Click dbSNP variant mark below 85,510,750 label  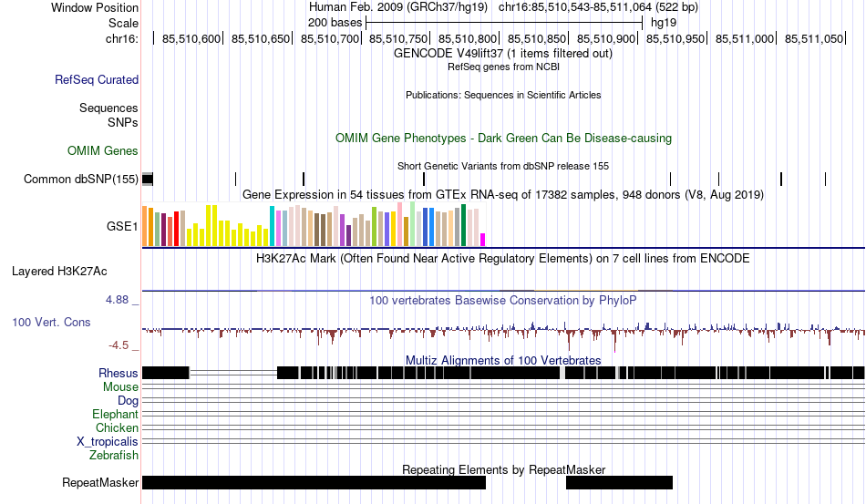coord(424,179)
